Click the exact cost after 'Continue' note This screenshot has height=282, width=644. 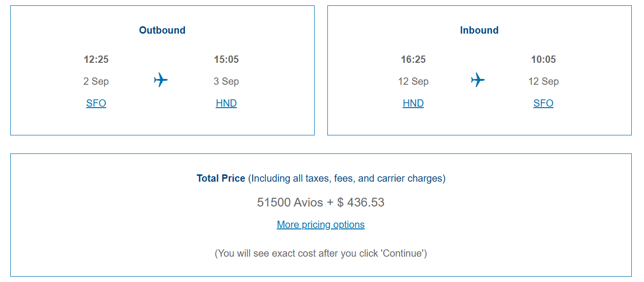(x=321, y=253)
